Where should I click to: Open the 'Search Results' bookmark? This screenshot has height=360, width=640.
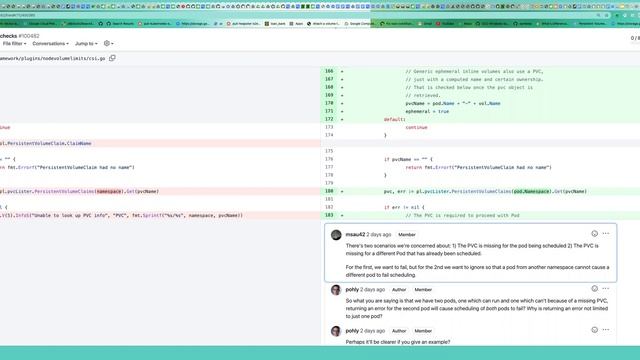coord(120,24)
